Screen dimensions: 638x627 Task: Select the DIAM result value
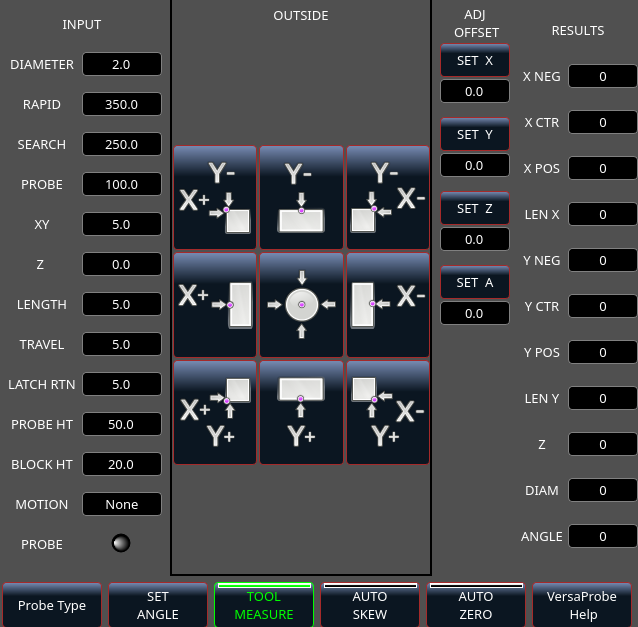603,490
